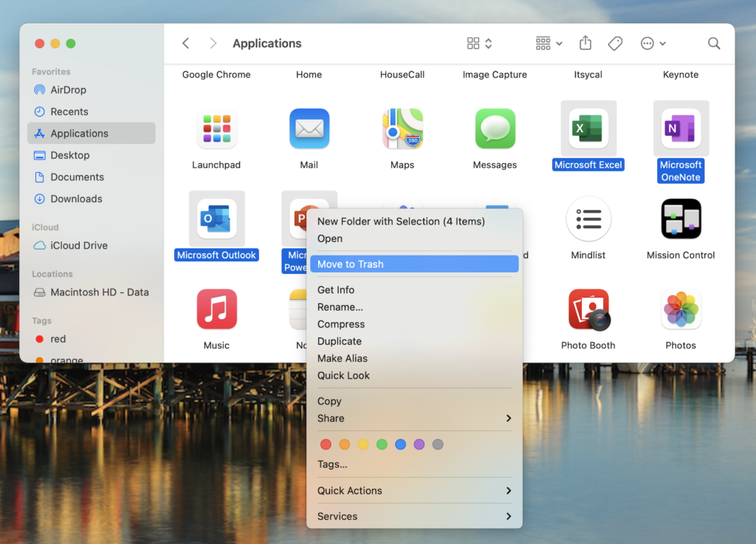The height and width of the screenshot is (544, 756).
Task: Select the Maps app icon
Action: [x=402, y=129]
